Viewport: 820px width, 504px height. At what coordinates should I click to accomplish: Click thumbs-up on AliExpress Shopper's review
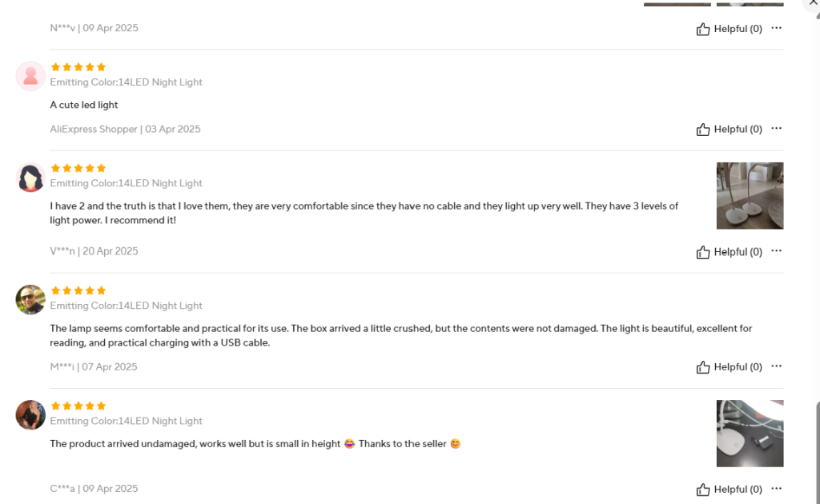click(703, 130)
